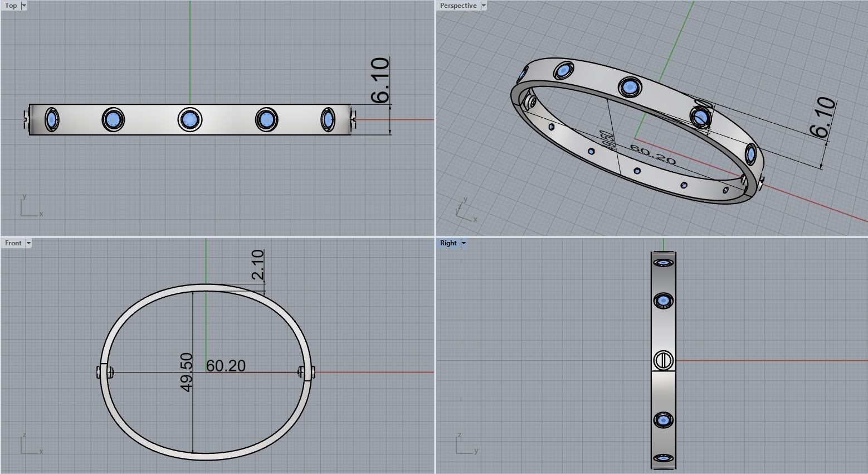The width and height of the screenshot is (868, 474).
Task: Click the Right viewport axis icon
Action: coord(467,444)
